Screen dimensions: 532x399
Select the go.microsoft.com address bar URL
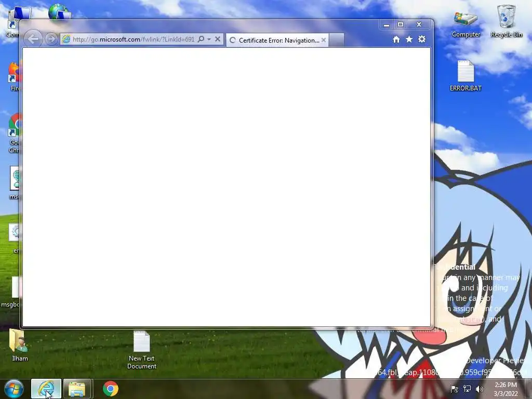134,39
